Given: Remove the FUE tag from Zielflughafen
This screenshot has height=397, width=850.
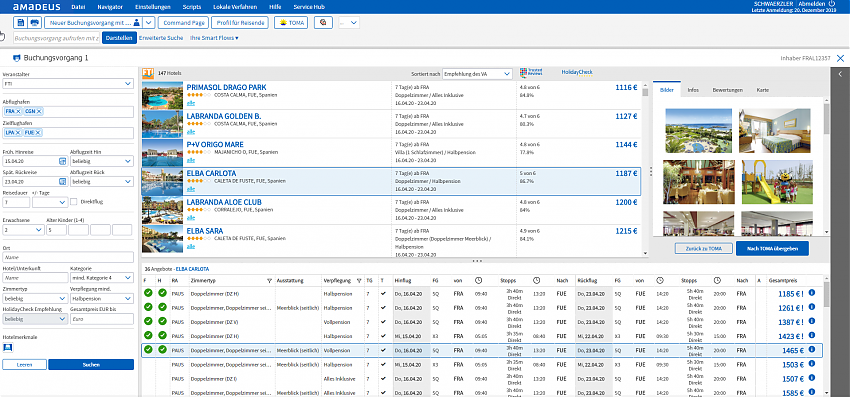Looking at the screenshot, I should [x=39, y=132].
